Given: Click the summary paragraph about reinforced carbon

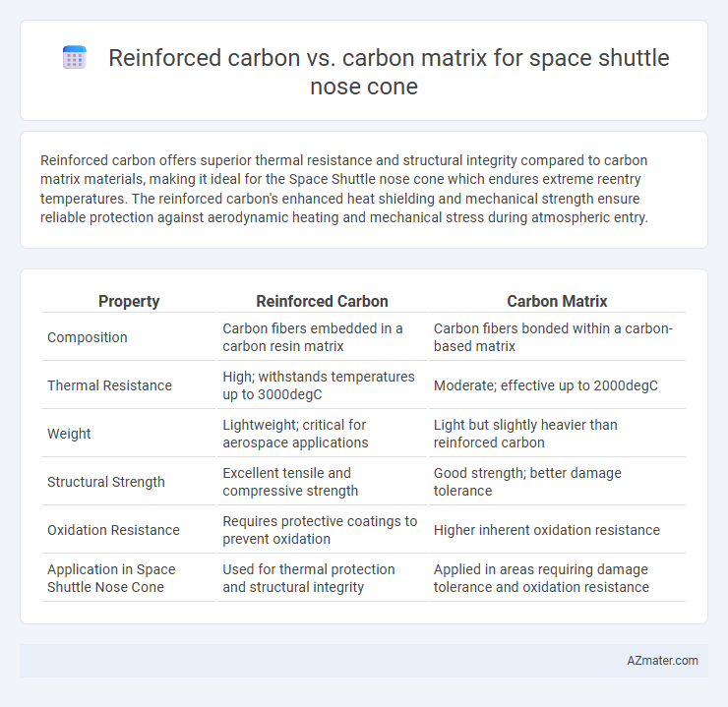Looking at the screenshot, I should 343,189.
